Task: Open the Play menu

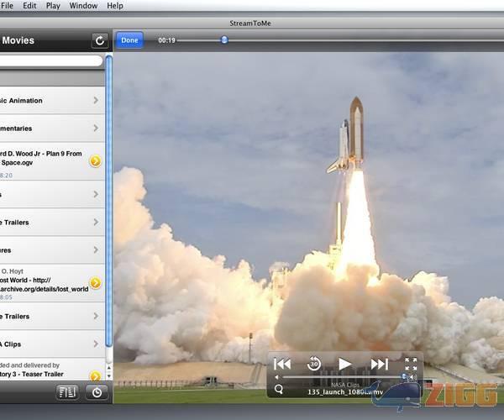Action: pyautogui.click(x=53, y=6)
